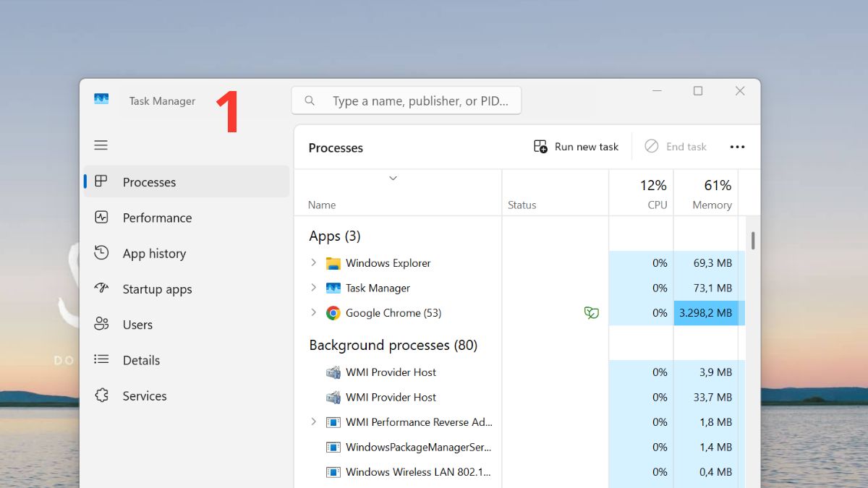Expand the Task Manager process group
This screenshot has height=488, width=868.
click(313, 288)
